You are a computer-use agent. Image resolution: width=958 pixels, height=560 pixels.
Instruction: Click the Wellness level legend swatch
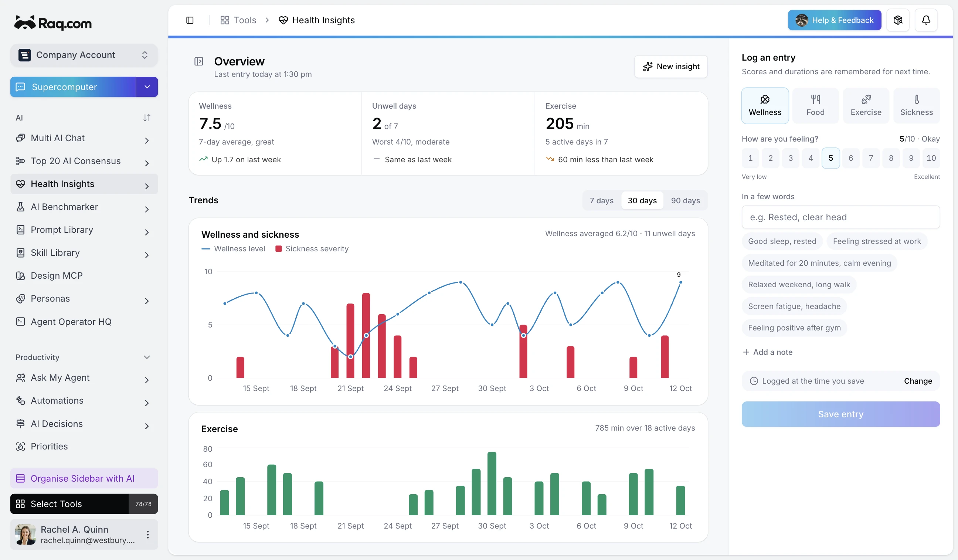205,249
